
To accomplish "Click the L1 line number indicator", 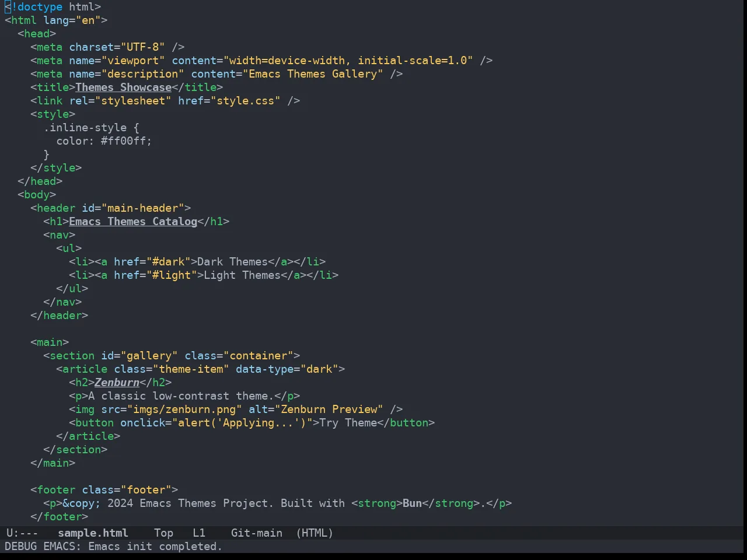I will [x=199, y=533].
